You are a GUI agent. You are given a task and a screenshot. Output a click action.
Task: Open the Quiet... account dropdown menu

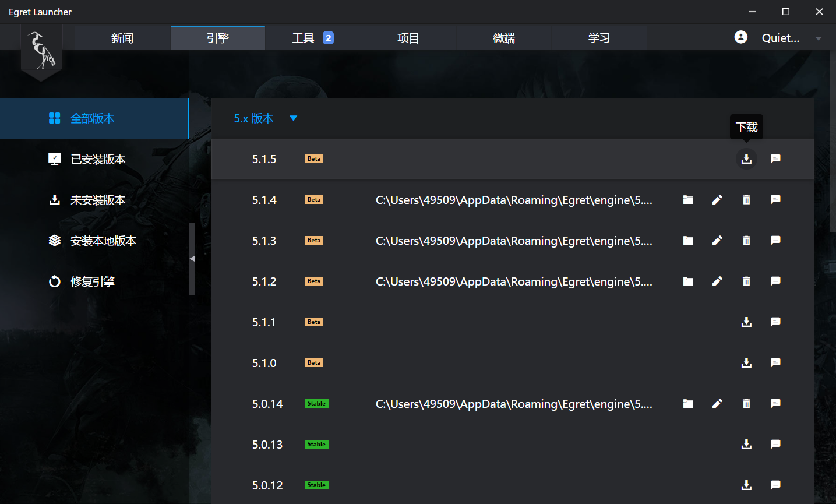818,38
